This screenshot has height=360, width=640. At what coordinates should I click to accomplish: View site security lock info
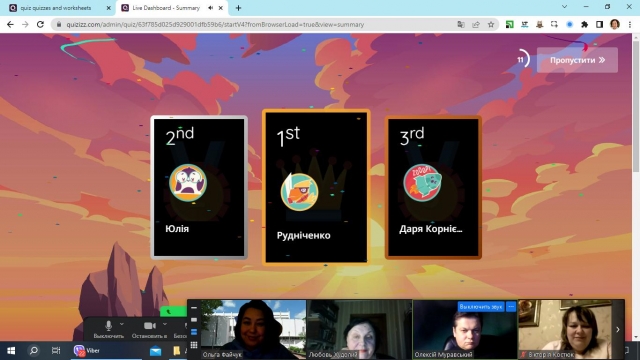59,24
